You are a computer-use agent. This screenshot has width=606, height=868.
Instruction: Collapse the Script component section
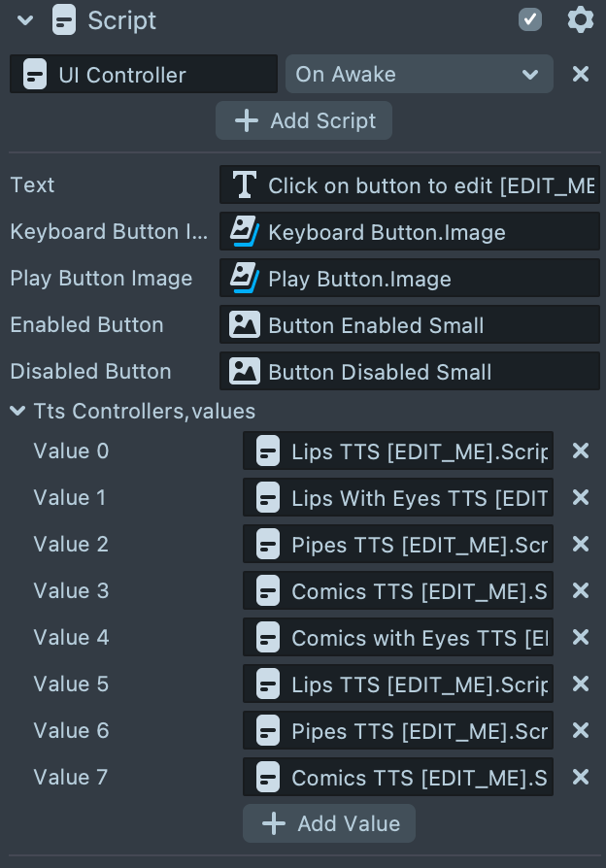click(25, 20)
